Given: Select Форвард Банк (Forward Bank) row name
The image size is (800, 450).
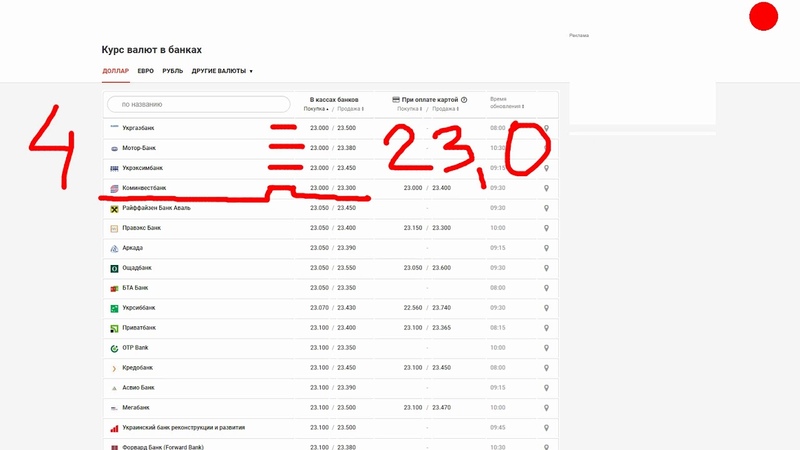Looking at the screenshot, I should (163, 447).
